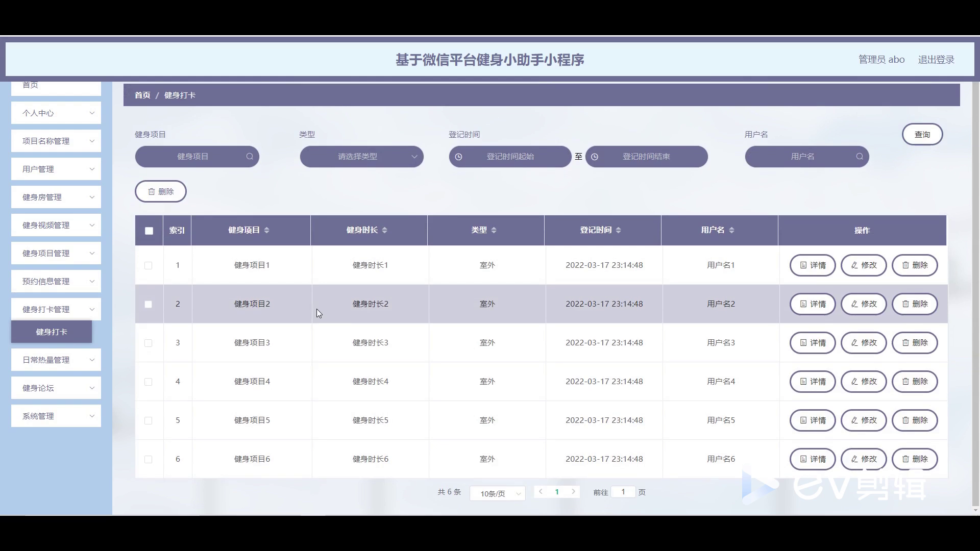Open 详情 for row 健身项目3

pos(813,343)
